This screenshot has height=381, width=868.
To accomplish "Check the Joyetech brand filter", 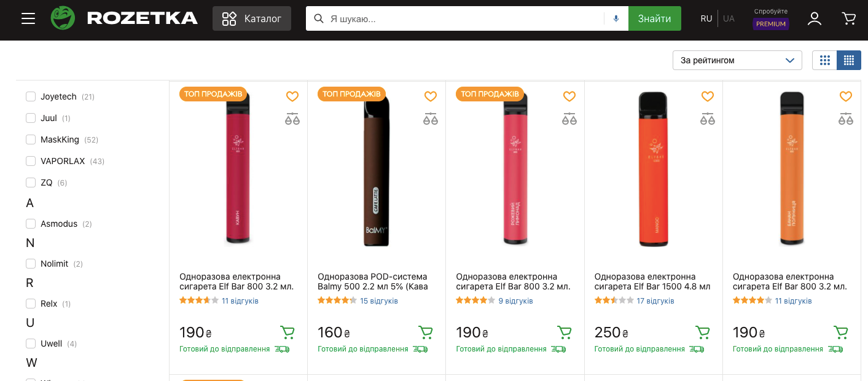I will 31,96.
